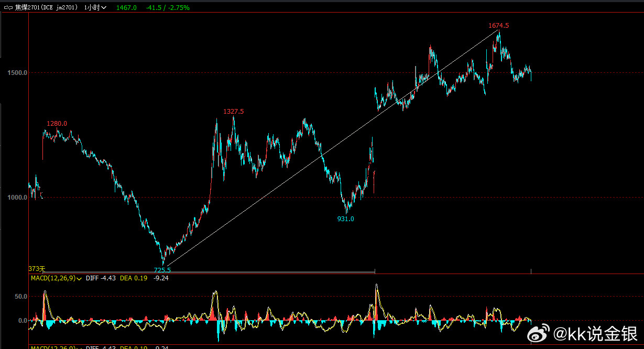644x349 pixels.
Task: Click the 1500.0 price axis label
Action: [17, 73]
